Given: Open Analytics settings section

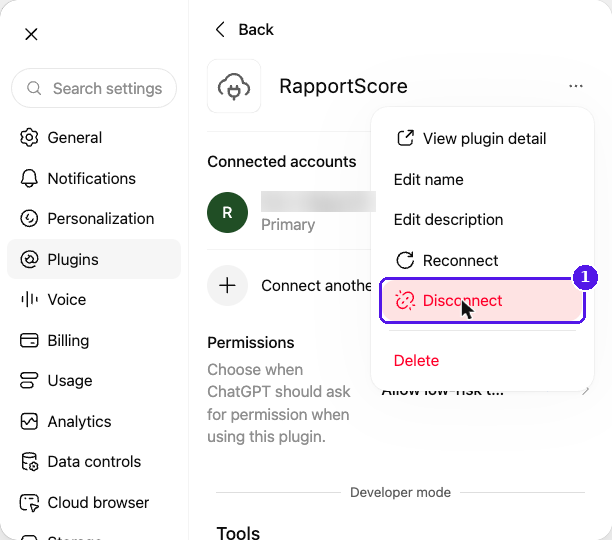Looking at the screenshot, I should click(94, 421).
